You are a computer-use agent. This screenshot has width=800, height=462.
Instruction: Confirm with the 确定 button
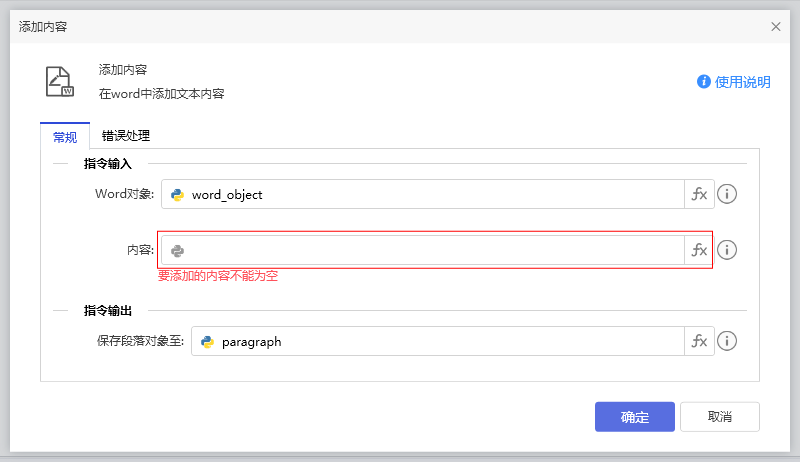634,417
